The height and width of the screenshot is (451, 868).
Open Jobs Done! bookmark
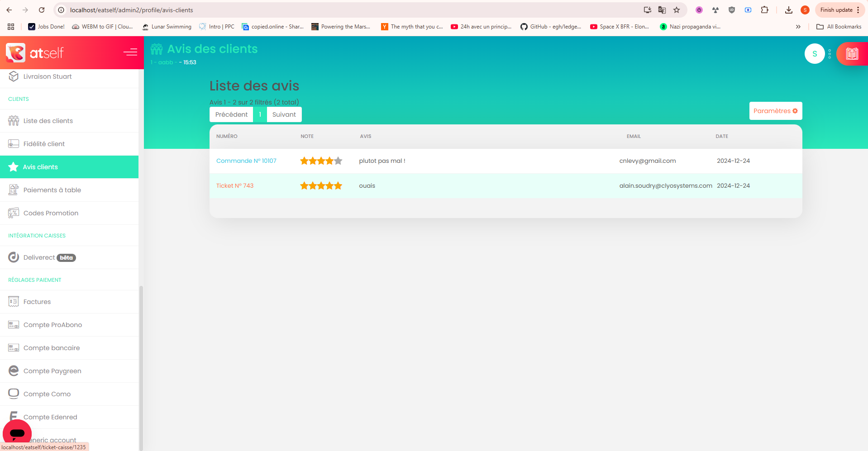click(x=46, y=27)
